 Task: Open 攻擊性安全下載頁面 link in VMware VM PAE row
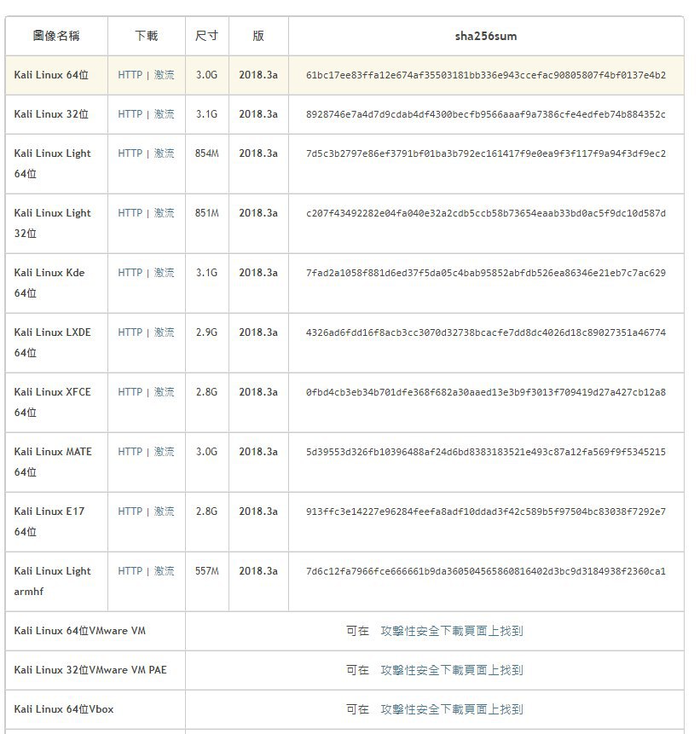click(x=434, y=670)
